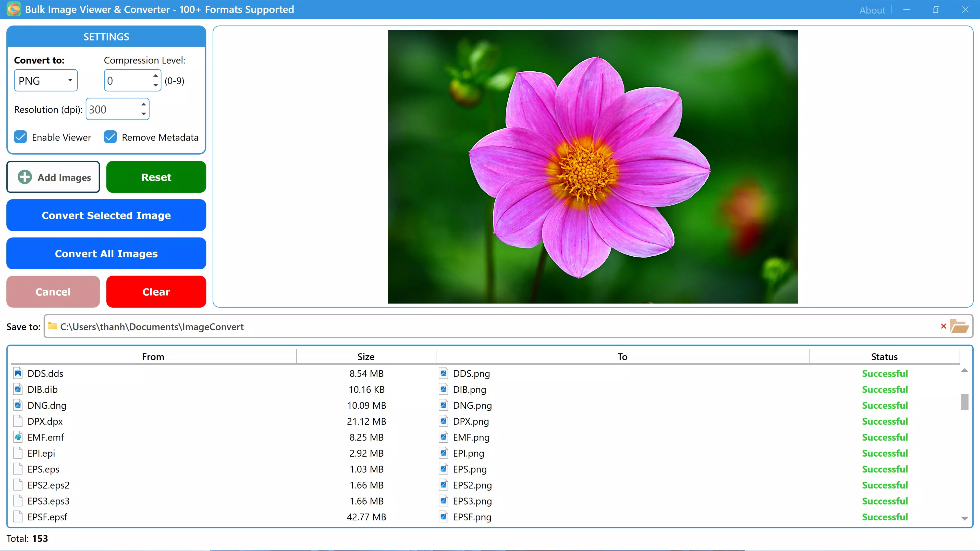Click Convert All Images
980x551 pixels.
tap(106, 253)
